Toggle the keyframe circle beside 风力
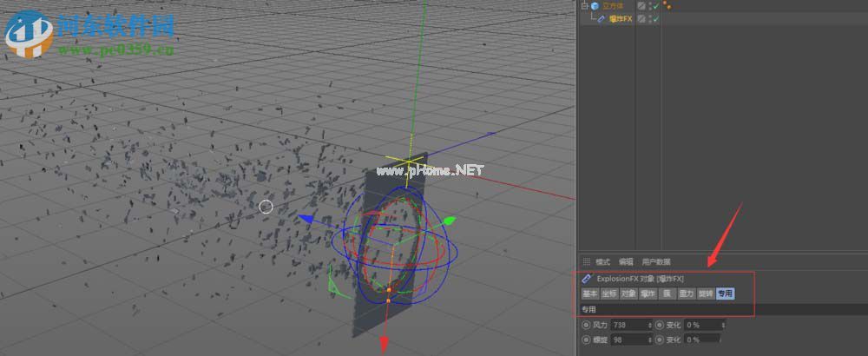This screenshot has width=868, height=356. (x=586, y=325)
